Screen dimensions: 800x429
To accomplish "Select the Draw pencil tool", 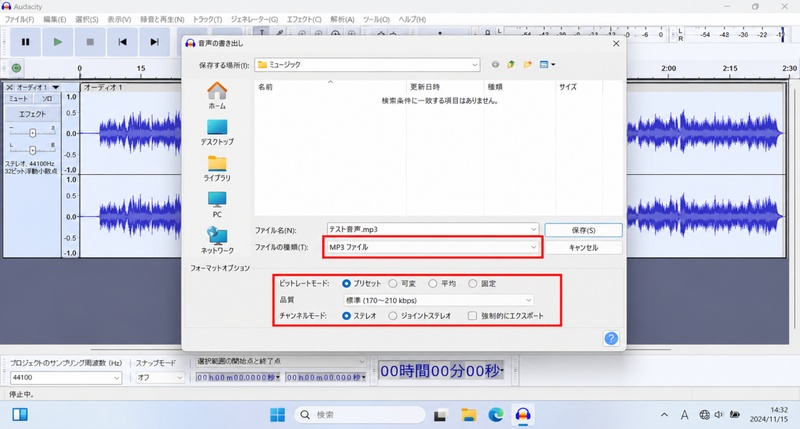I will point(280,32).
